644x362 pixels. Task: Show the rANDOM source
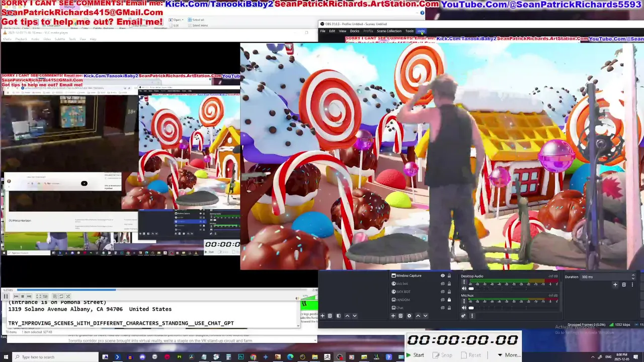pos(443,300)
